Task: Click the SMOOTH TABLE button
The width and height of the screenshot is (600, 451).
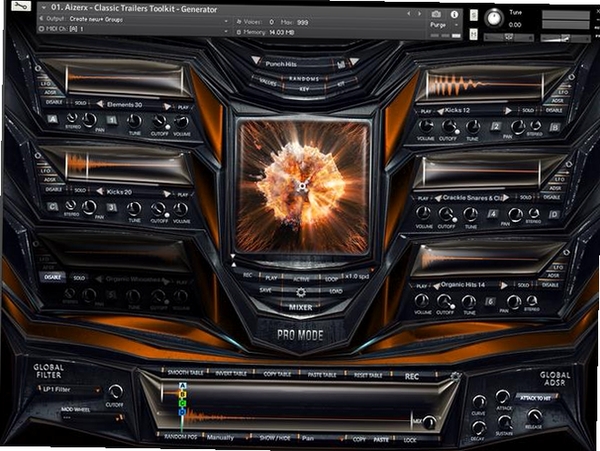Action: (186, 373)
